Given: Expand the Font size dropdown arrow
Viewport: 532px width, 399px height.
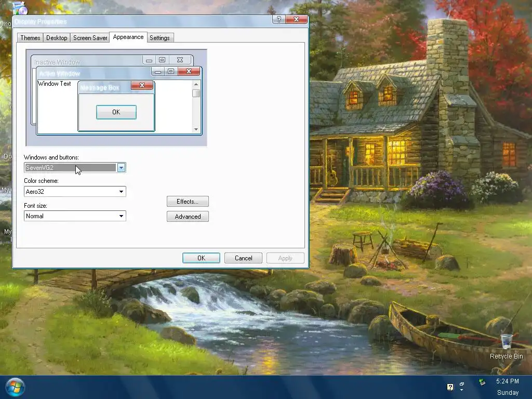Looking at the screenshot, I should (x=121, y=216).
